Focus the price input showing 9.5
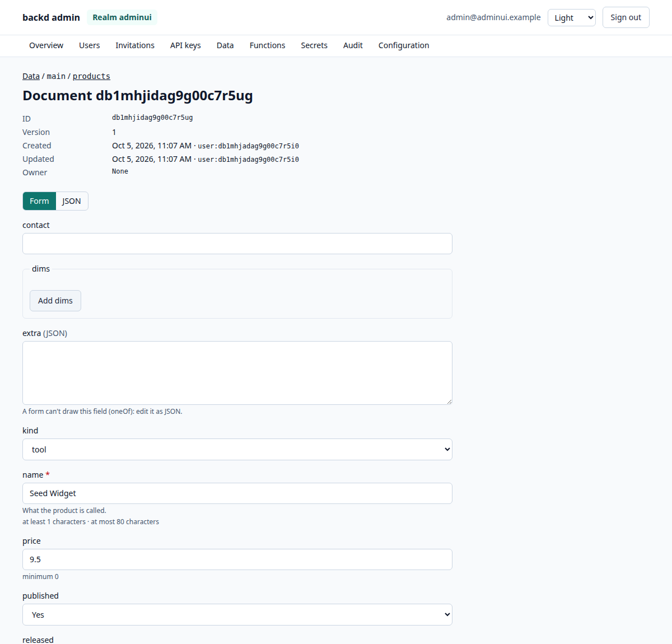 point(237,559)
